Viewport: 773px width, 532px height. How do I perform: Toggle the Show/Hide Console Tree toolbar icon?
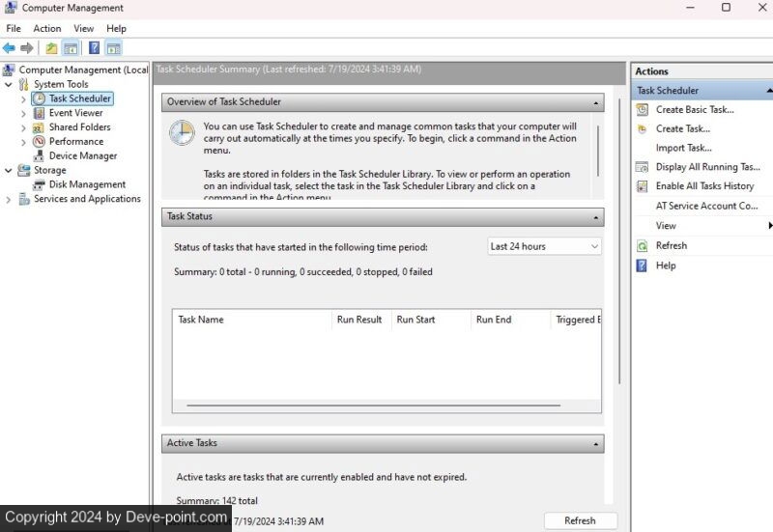71,48
